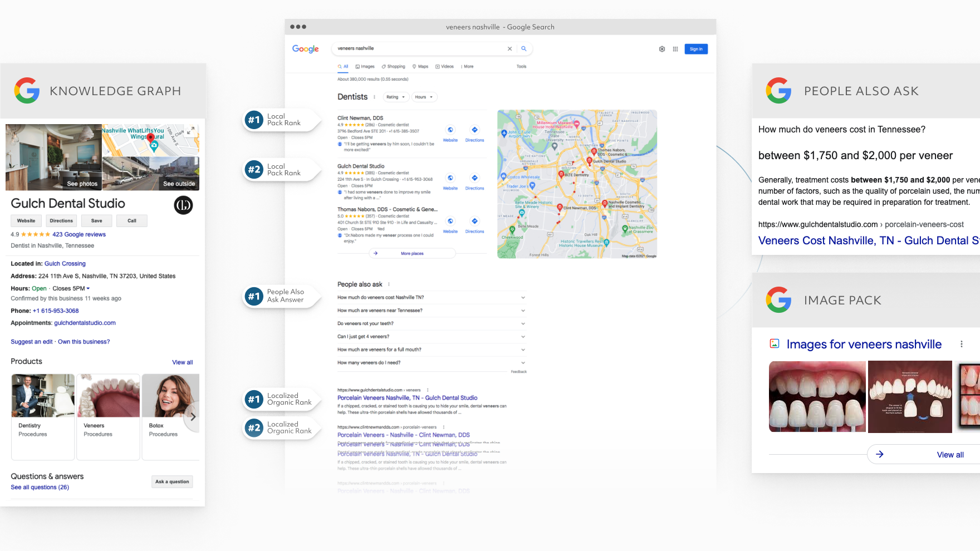Click the More places button
Image resolution: width=980 pixels, height=551 pixels.
click(412, 253)
